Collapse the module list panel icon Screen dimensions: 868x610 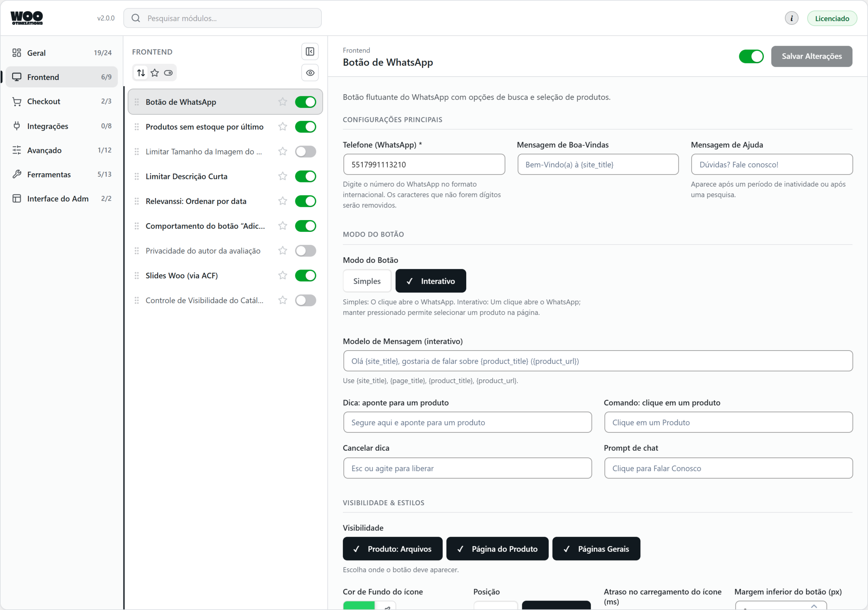click(310, 52)
